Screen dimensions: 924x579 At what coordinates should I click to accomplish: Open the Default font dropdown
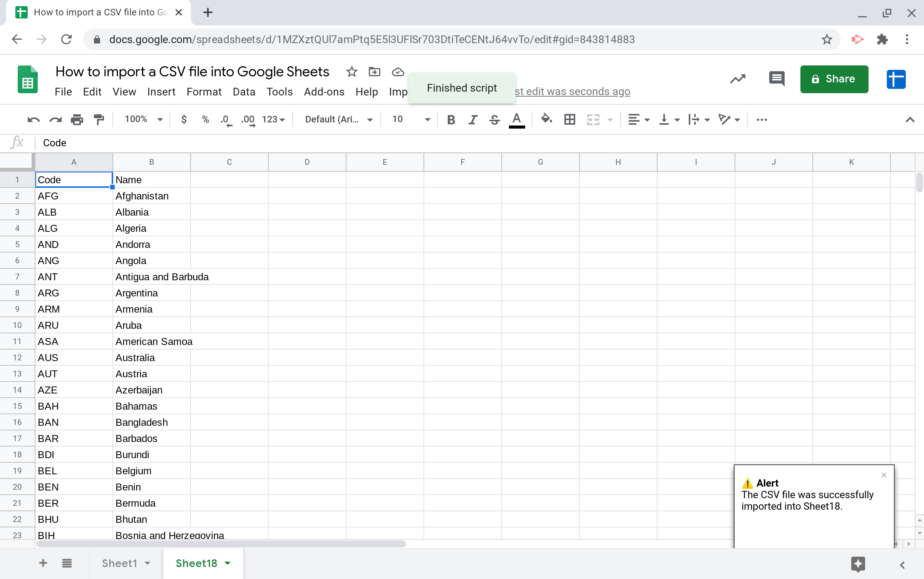(339, 120)
